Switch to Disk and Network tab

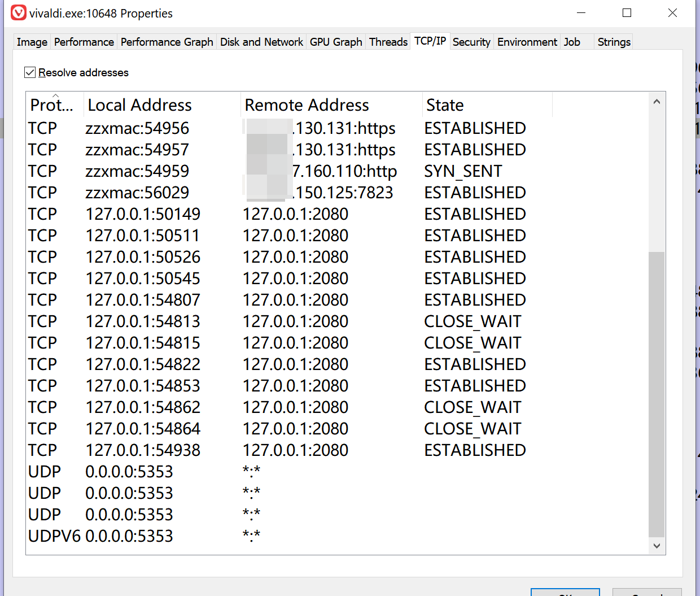261,42
